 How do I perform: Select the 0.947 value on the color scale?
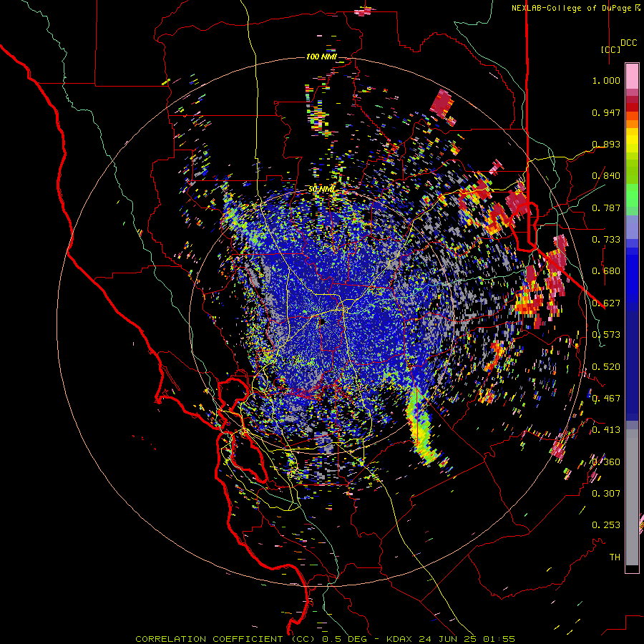coord(606,112)
